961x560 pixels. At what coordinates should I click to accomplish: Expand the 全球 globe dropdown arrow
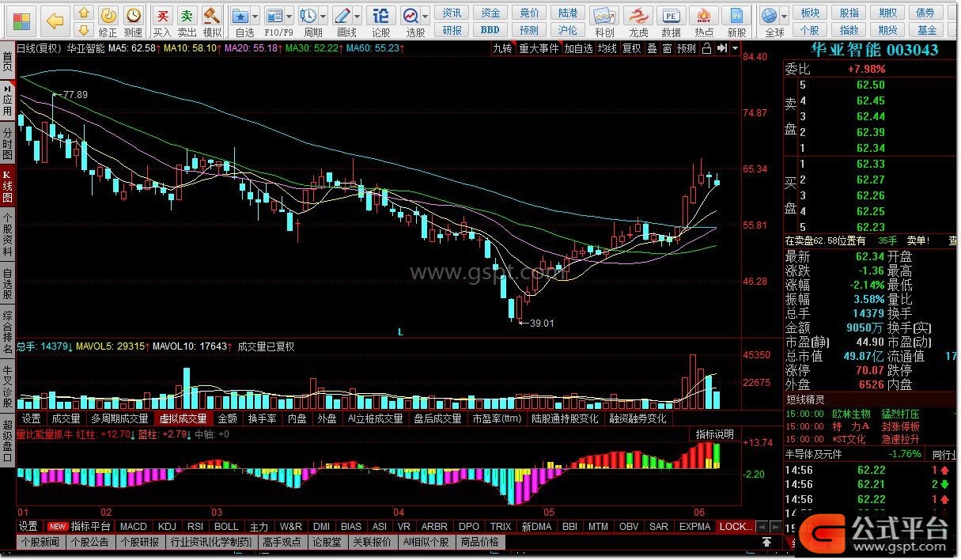785,16
